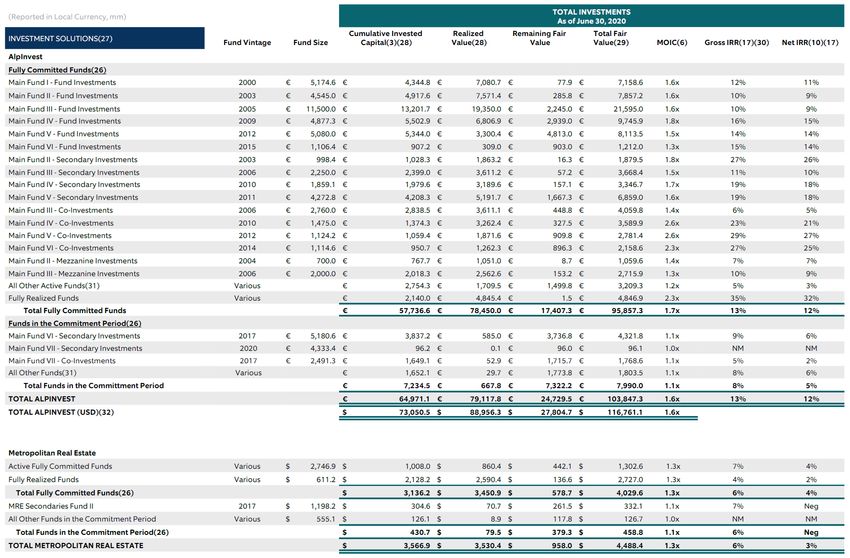This screenshot has width=850, height=558.
Task: Click the Active Fully Committed Funds row label
Action: (60, 466)
